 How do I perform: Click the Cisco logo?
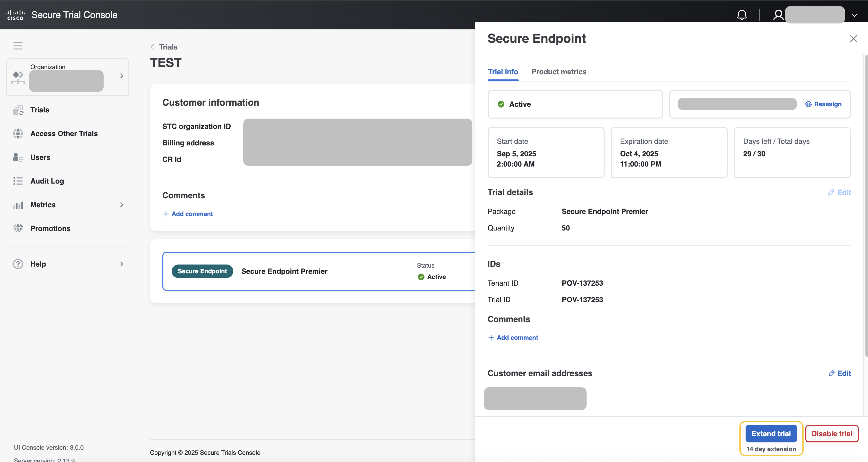point(15,15)
